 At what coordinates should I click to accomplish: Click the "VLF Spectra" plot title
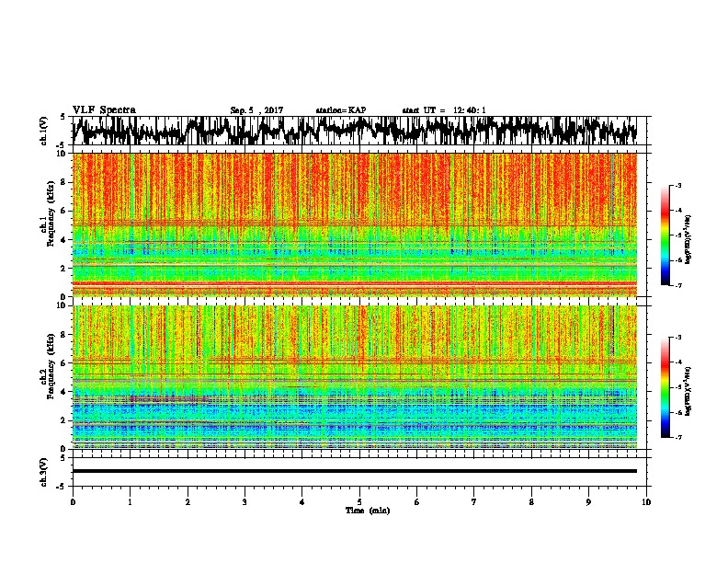(104, 110)
